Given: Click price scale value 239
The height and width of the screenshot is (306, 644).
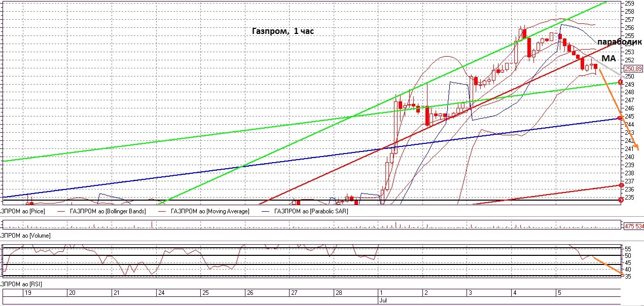Looking at the screenshot, I should 630,165.
